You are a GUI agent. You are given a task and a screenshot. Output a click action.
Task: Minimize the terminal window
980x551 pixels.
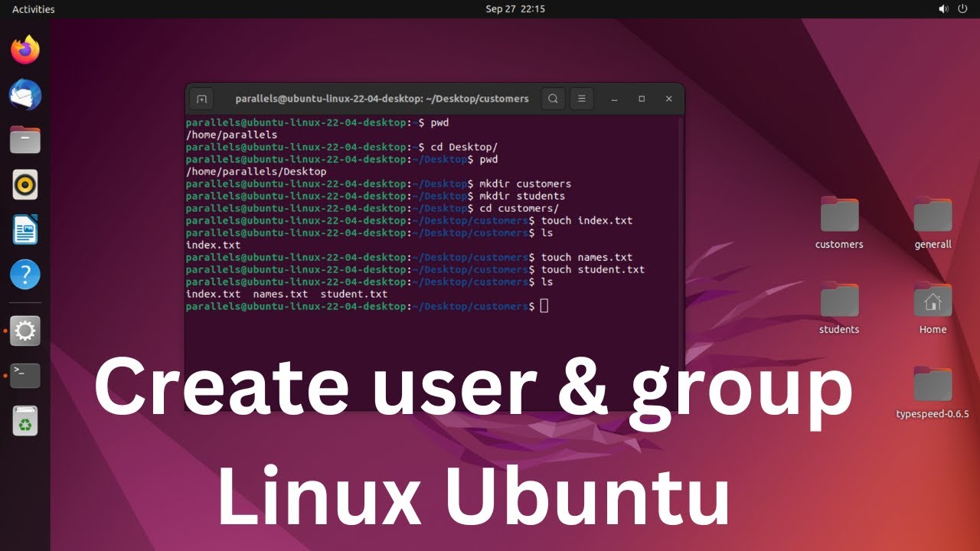(614, 99)
